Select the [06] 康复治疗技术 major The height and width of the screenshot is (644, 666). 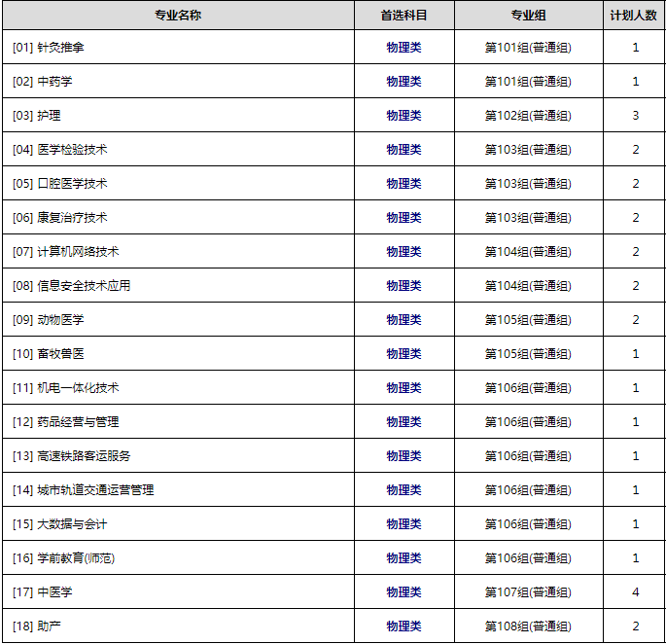[x=60, y=217]
